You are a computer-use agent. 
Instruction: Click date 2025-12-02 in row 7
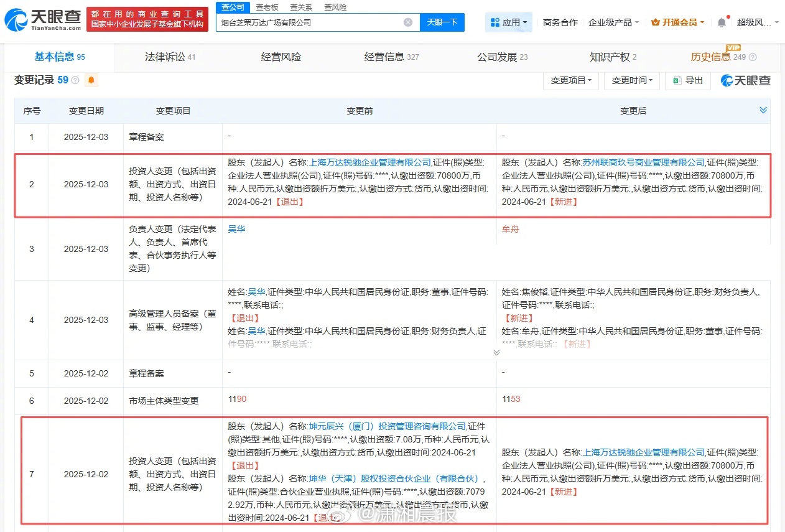(86, 474)
